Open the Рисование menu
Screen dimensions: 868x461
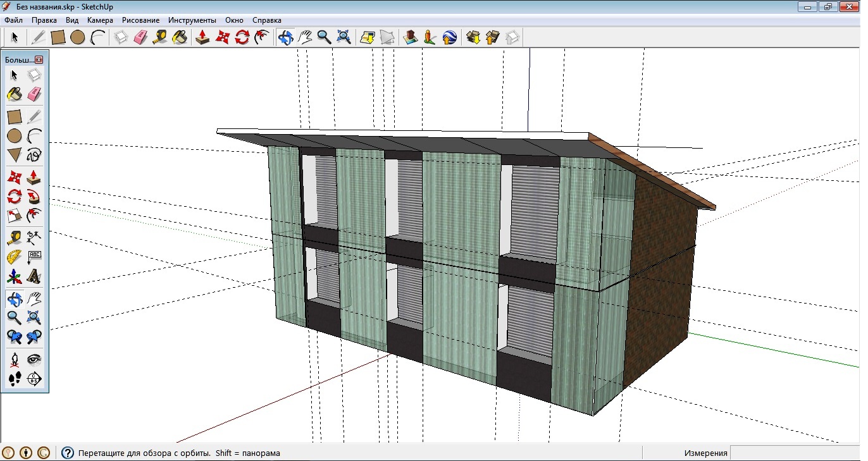pos(140,20)
